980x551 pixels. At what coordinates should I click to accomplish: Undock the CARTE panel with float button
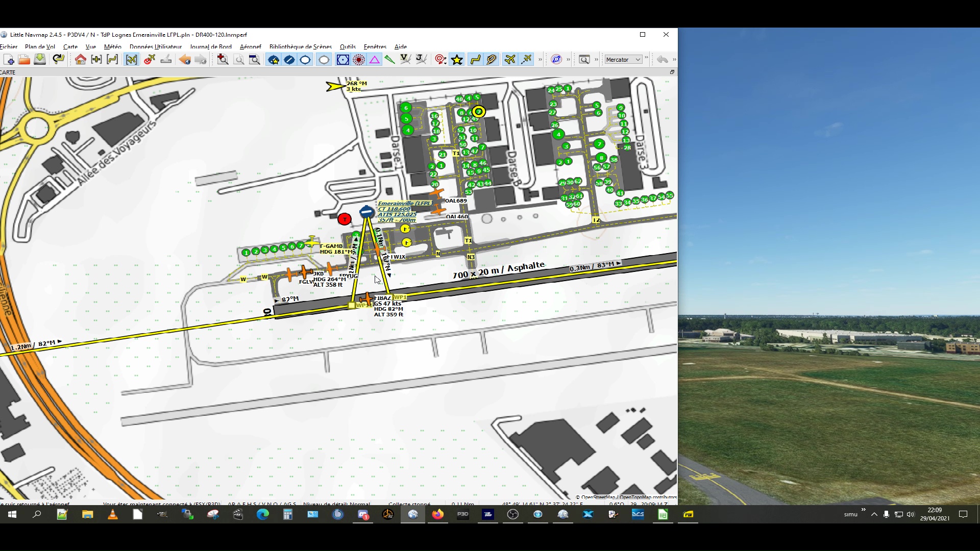672,72
